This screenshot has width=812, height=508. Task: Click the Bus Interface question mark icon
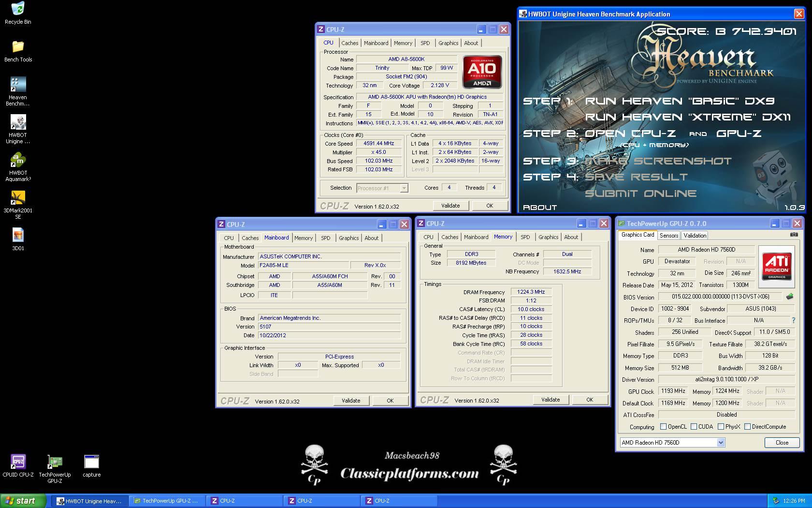(x=793, y=320)
